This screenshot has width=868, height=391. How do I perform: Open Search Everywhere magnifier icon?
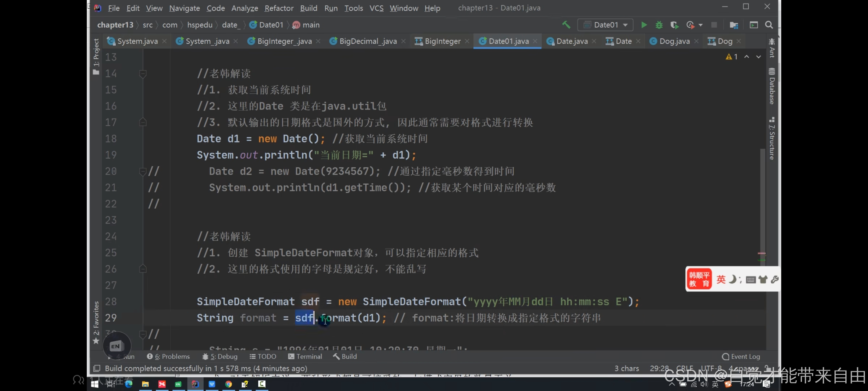pyautogui.click(x=769, y=25)
